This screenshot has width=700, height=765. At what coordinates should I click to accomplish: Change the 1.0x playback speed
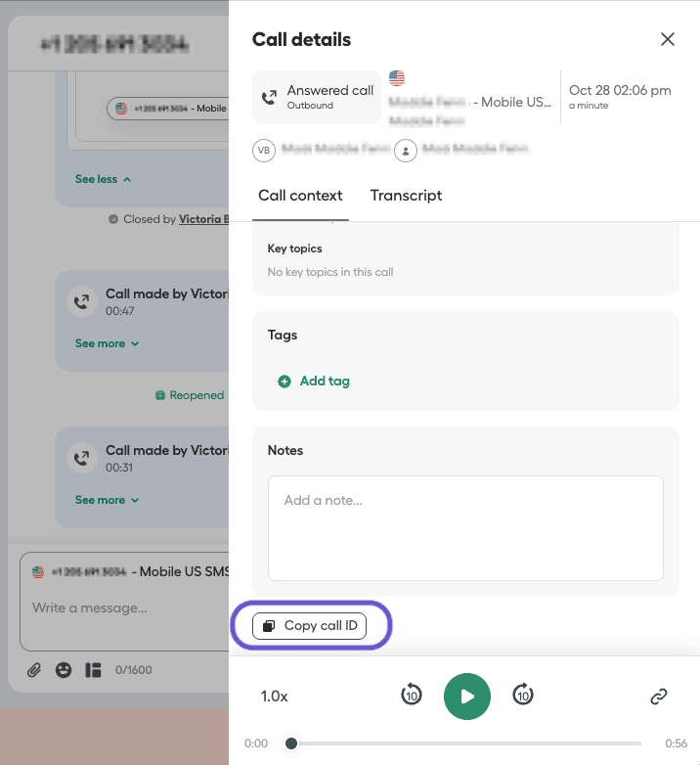click(x=275, y=697)
